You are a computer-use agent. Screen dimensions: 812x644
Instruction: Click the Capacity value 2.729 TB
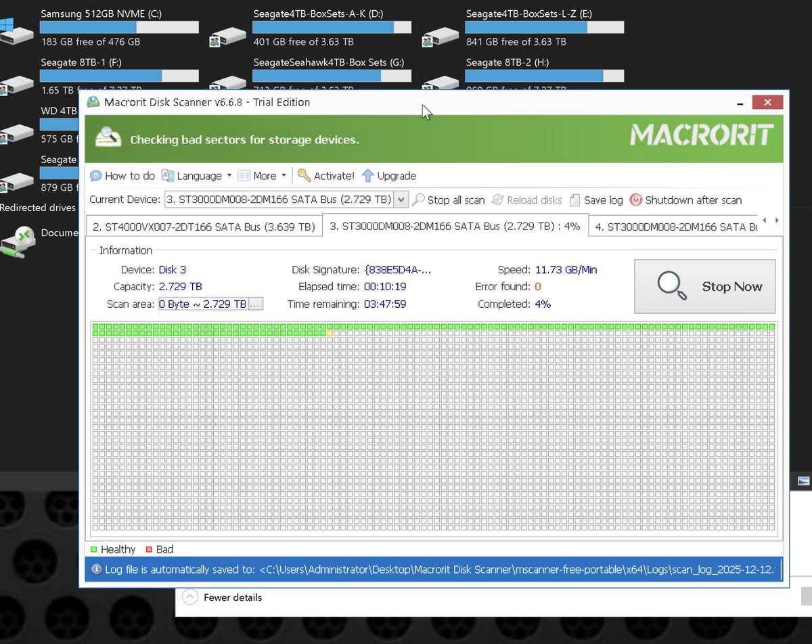(181, 287)
